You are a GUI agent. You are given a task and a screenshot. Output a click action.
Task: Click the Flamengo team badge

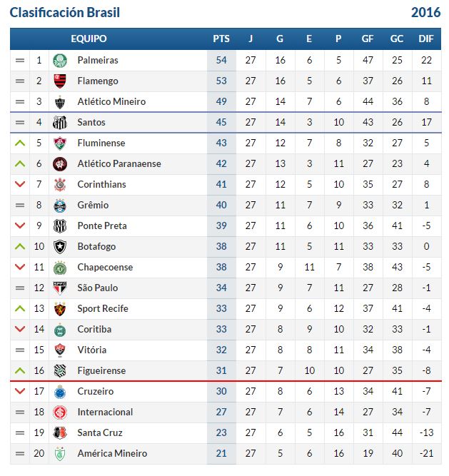[60, 81]
